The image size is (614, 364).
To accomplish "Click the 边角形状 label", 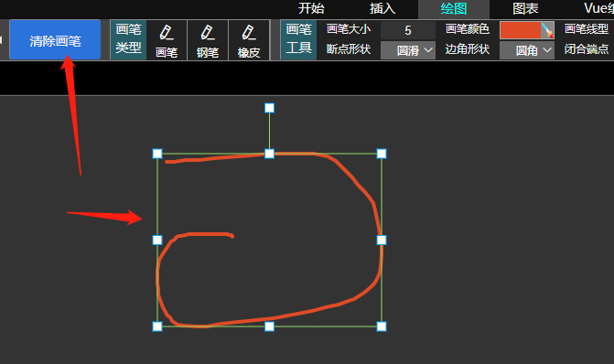I will (468, 49).
